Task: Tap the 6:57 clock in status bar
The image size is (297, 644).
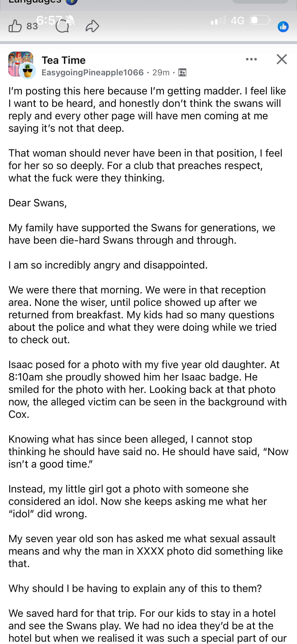Action: click(49, 20)
